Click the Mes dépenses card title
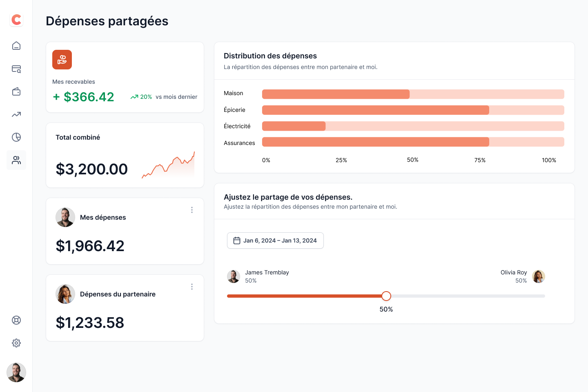588x392 pixels. (103, 217)
